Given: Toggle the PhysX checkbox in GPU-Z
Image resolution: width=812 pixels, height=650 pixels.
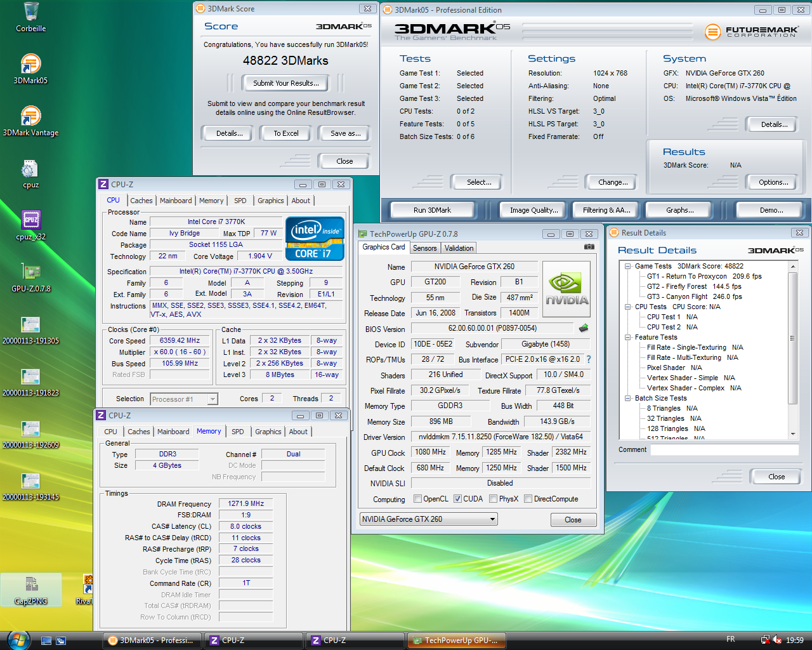Looking at the screenshot, I should [493, 499].
